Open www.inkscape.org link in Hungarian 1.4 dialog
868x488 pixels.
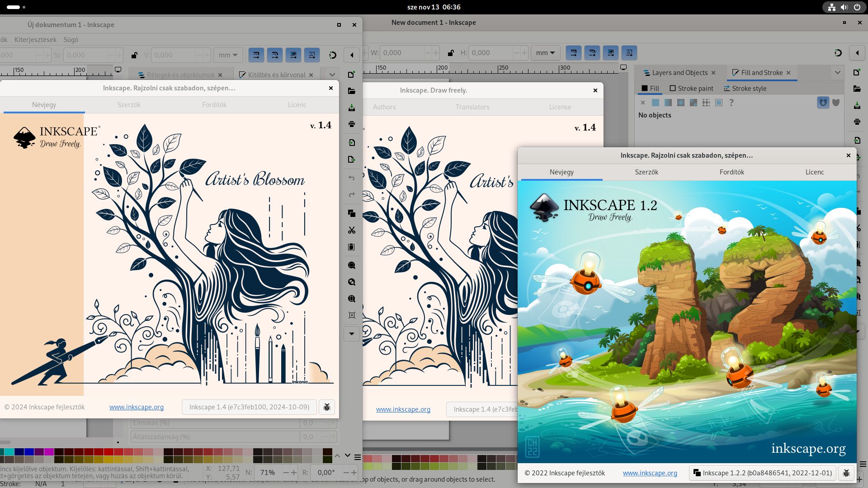[137, 407]
